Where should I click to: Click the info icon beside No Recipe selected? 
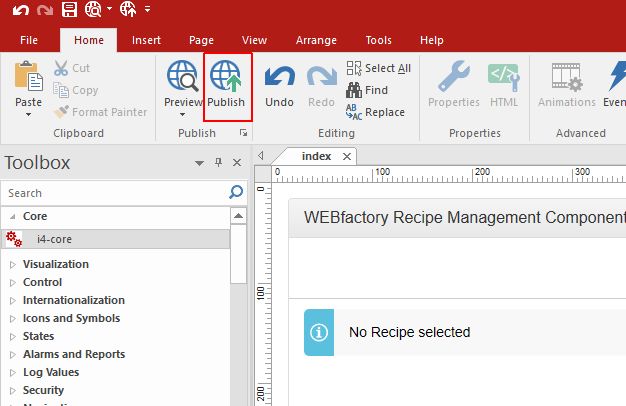tap(319, 332)
